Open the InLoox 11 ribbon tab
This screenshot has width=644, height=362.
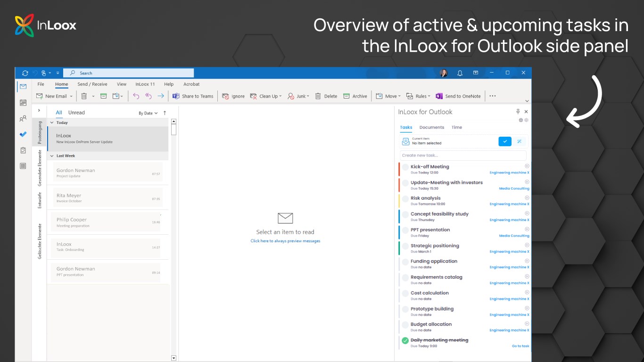[145, 84]
